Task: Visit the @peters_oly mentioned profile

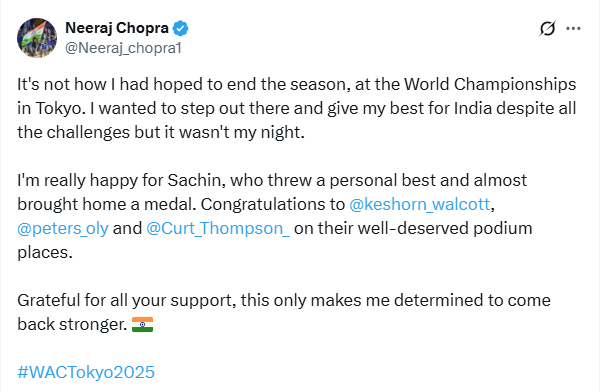Action: coord(63,229)
